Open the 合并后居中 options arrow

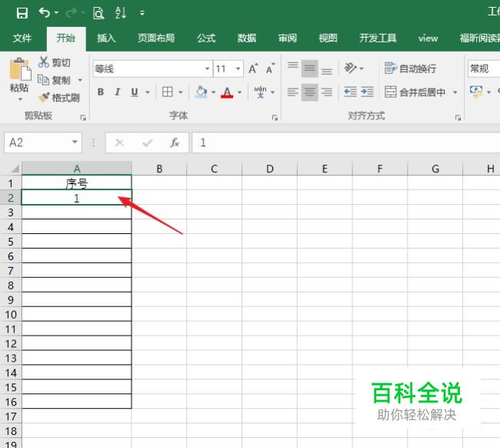(x=455, y=92)
